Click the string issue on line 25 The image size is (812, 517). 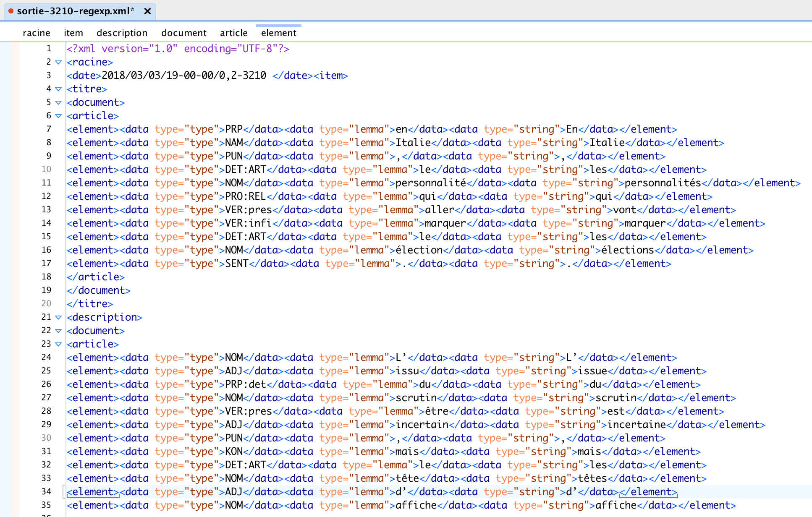(x=592, y=371)
